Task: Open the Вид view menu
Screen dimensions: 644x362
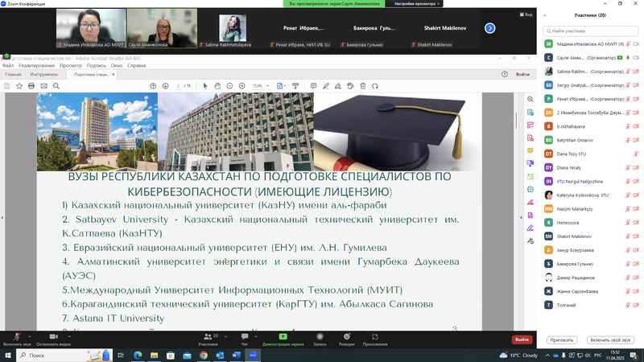Action: point(526,14)
